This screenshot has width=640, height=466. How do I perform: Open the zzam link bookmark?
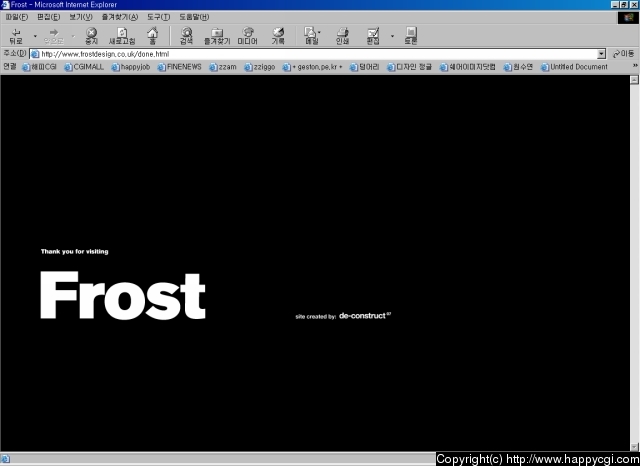point(223,67)
